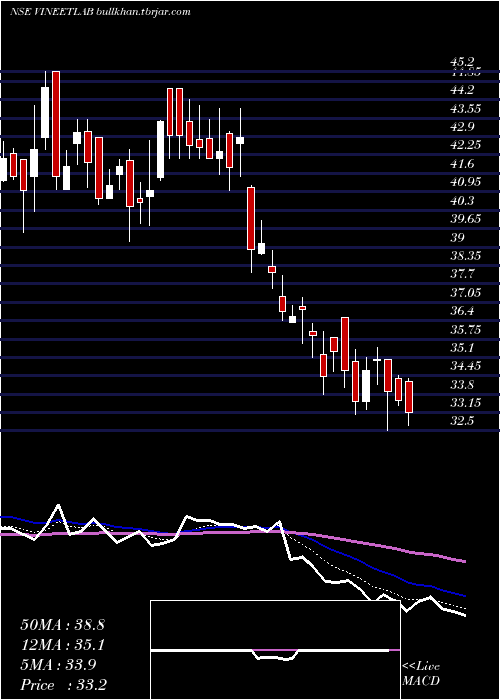The image size is (500, 700).
Task: Click the 43.55 price axis label
Action: click(x=465, y=109)
